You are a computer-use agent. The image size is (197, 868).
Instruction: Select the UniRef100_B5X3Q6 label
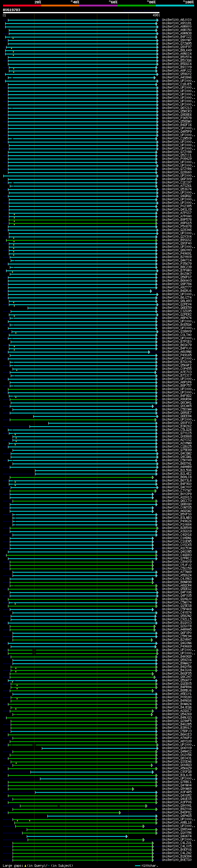pos(177,61)
